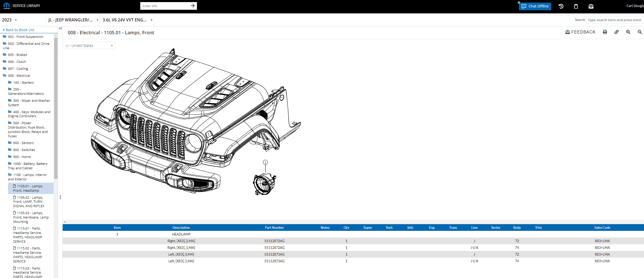Open the U - United States market dropdown
This screenshot has height=278, width=644.
pyautogui.click(x=89, y=46)
